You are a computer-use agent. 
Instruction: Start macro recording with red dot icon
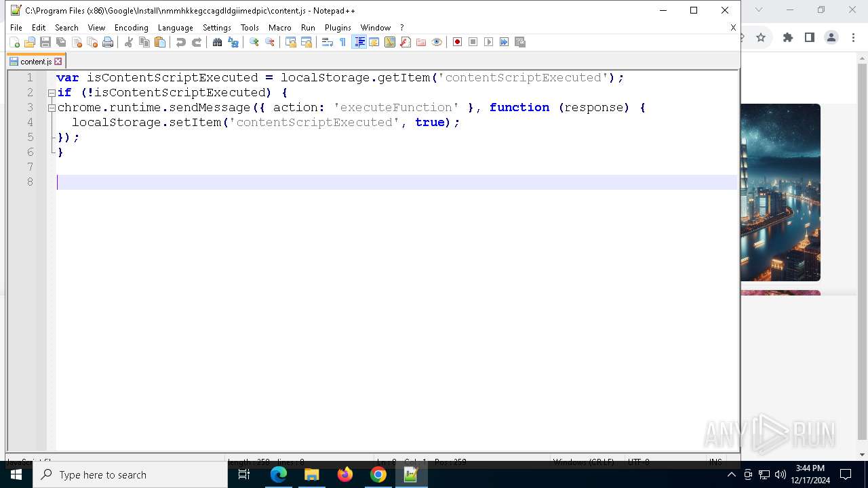[458, 42]
